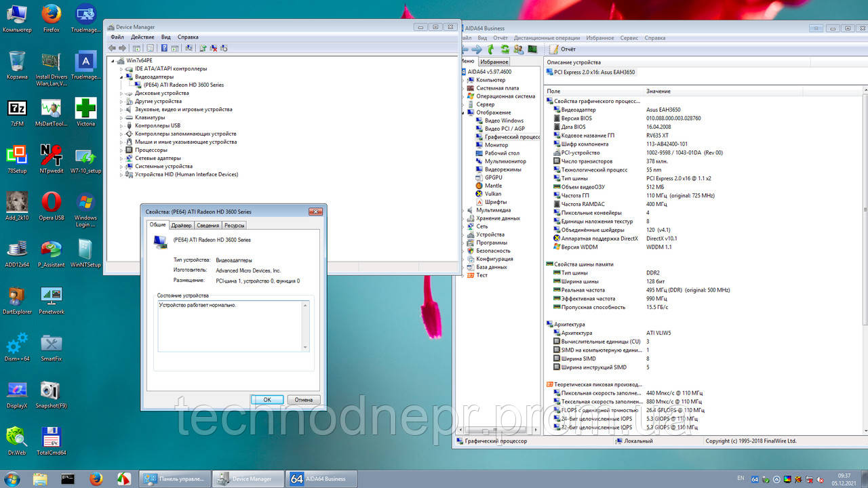Screen dimensions: 868x488
Task: Expand Системные устройства node
Action: 122,166
